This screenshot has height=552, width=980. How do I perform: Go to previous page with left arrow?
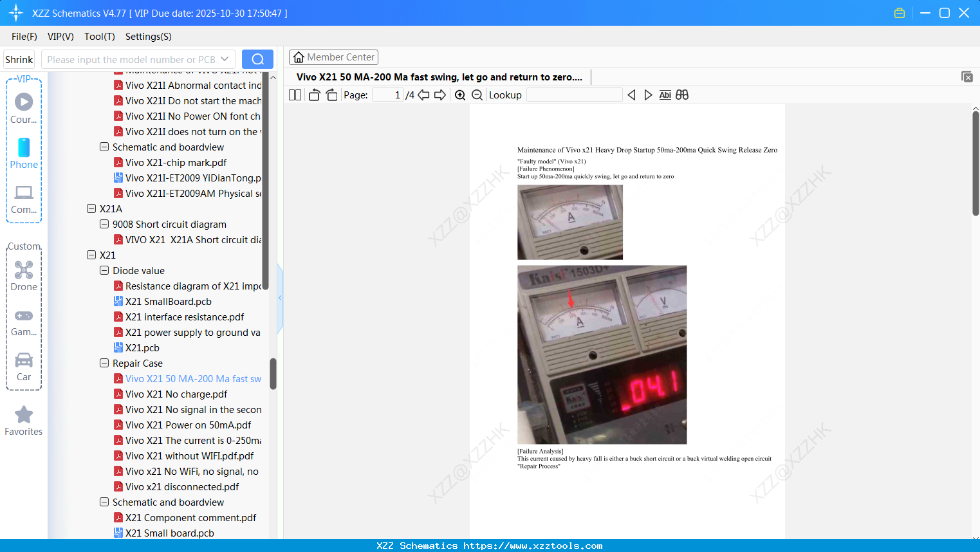423,95
